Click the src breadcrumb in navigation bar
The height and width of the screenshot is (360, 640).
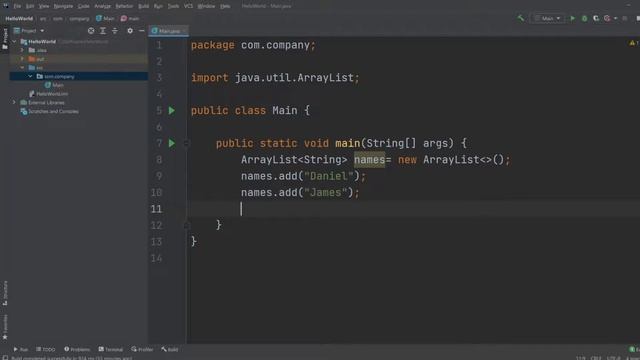pyautogui.click(x=43, y=18)
